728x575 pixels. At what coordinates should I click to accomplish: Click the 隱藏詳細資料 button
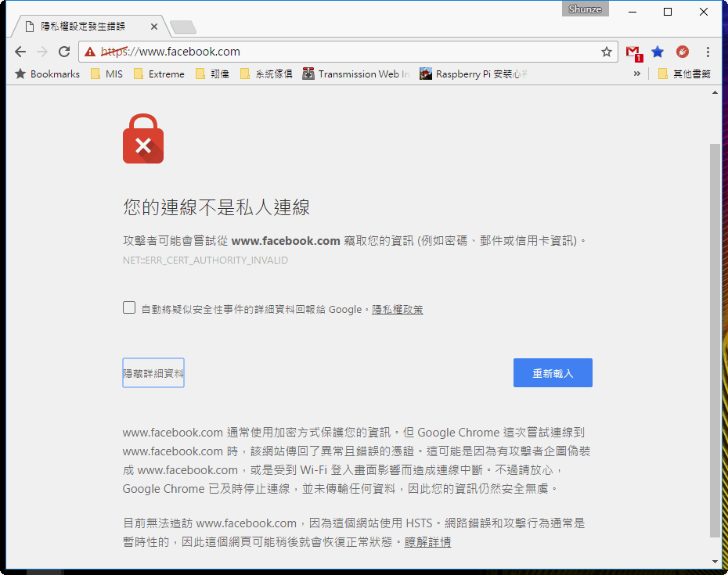pos(153,373)
